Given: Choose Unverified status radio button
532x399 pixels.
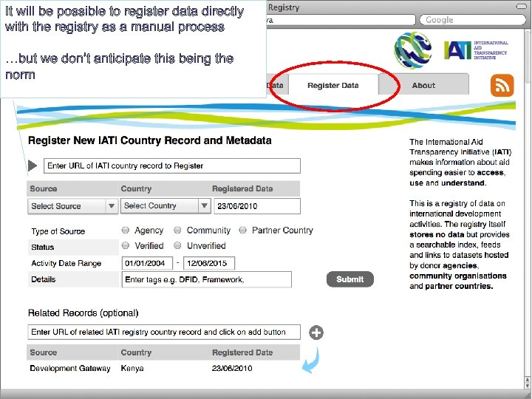Looking at the screenshot, I should [177, 245].
